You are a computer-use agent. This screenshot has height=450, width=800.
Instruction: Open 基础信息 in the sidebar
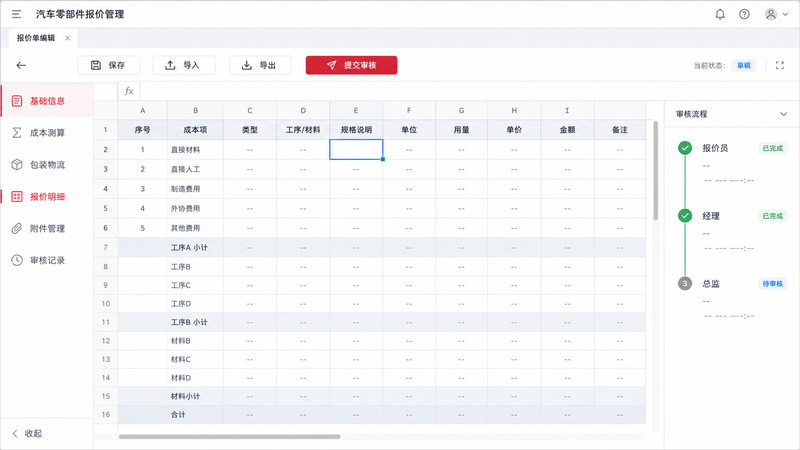point(47,101)
